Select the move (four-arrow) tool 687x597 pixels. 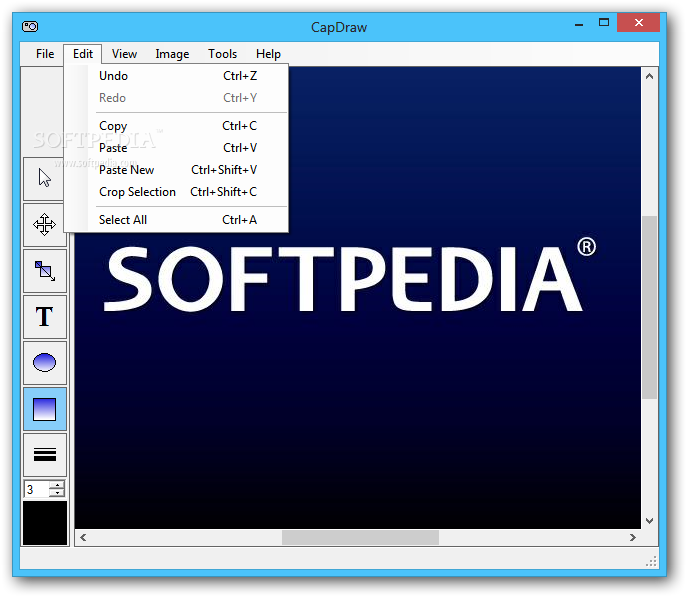(x=44, y=225)
